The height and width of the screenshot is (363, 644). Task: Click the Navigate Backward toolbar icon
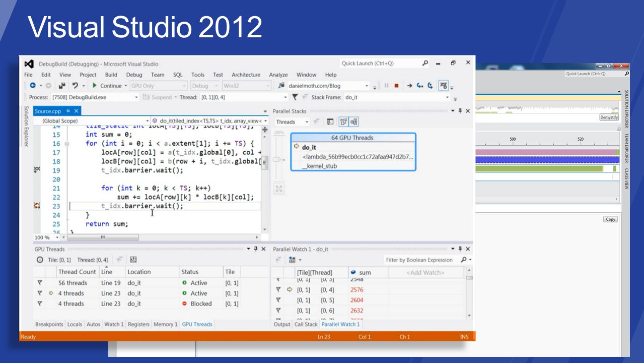pos(33,86)
